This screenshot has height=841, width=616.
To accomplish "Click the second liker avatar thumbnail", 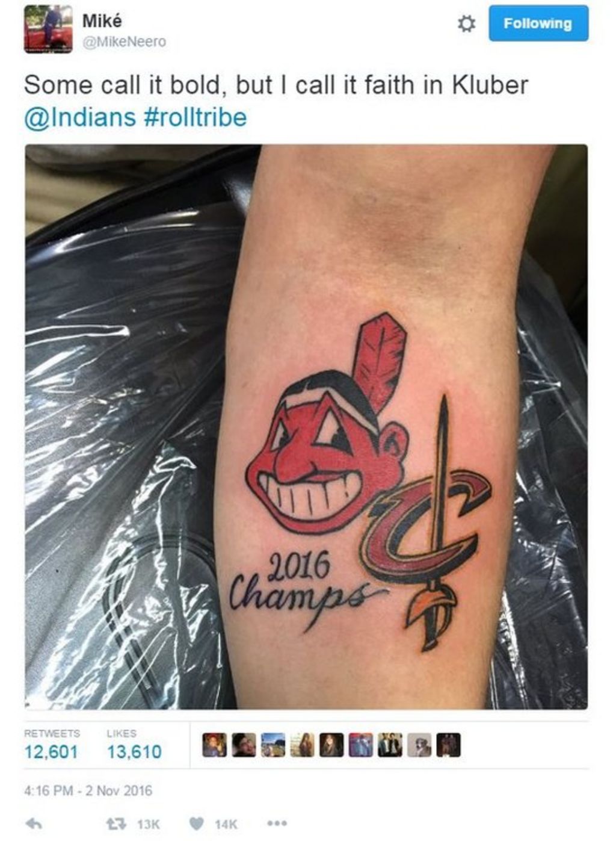I will point(244,745).
